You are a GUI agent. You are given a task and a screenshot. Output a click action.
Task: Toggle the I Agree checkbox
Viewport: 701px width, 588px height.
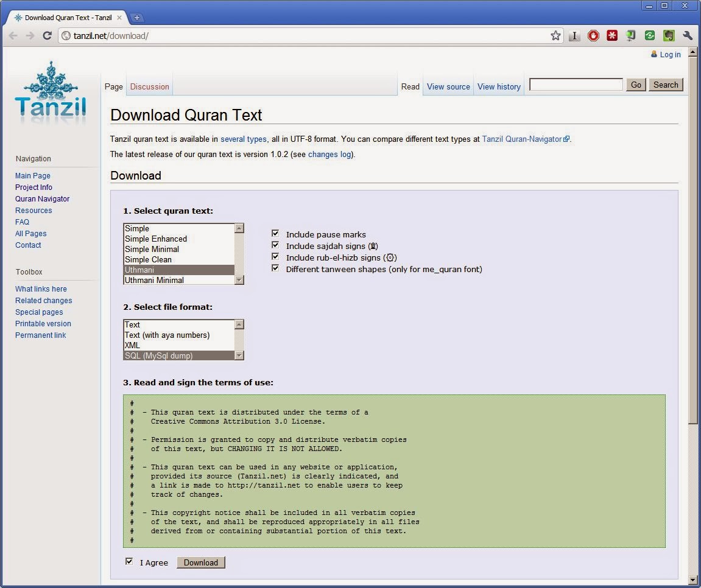point(129,561)
